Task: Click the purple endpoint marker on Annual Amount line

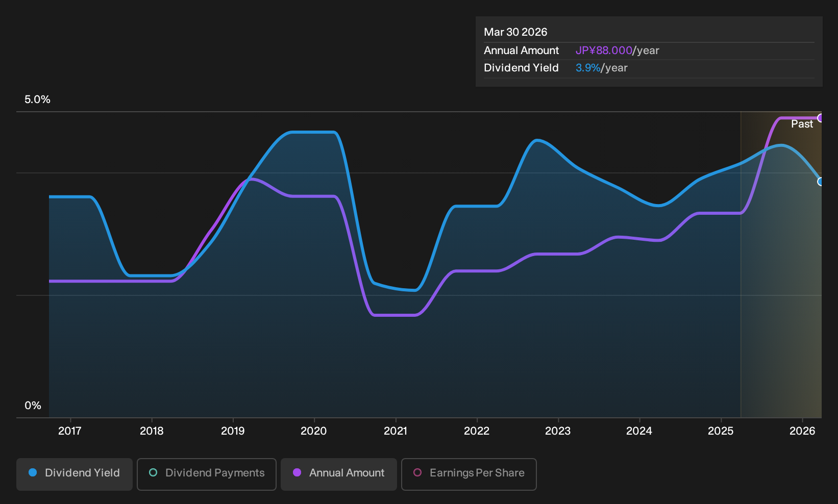Action: point(821,118)
